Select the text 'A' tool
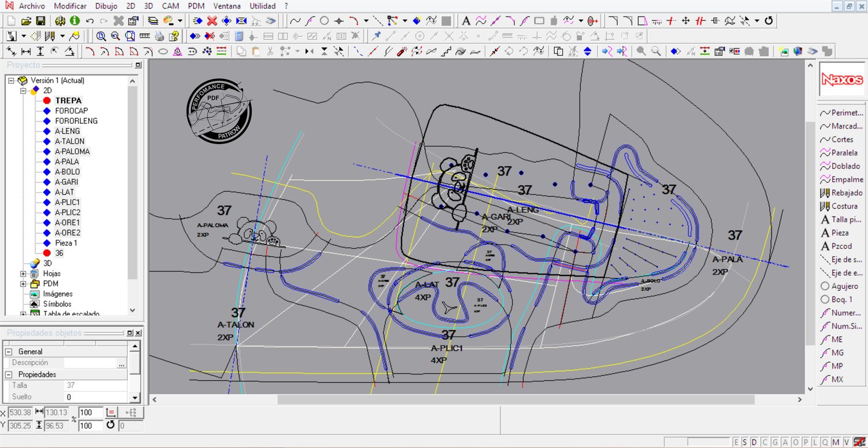Screen dimensions: 868x448 pos(466,21)
